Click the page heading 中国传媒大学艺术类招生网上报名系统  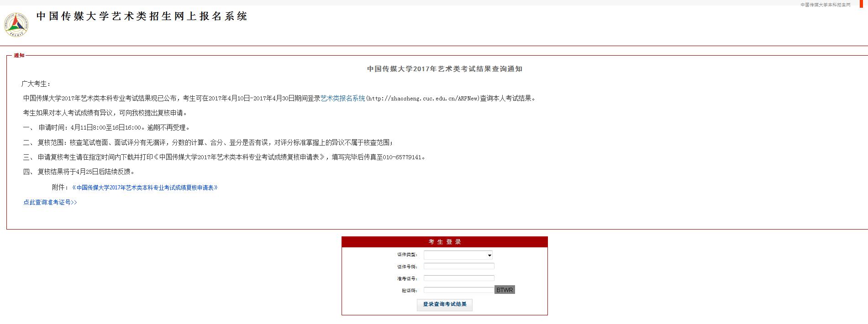point(142,16)
